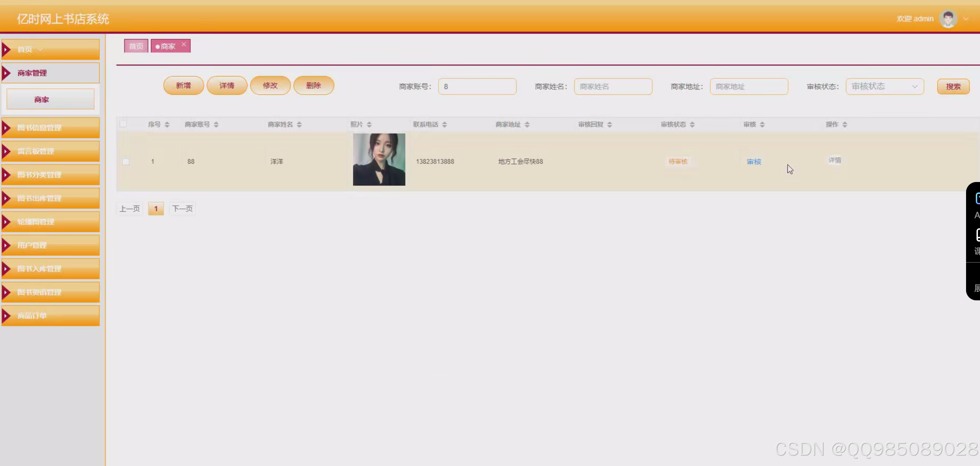Click the arrow icon of 图书信息管理
Image resolution: width=980 pixels, height=466 pixels.
click(6, 128)
